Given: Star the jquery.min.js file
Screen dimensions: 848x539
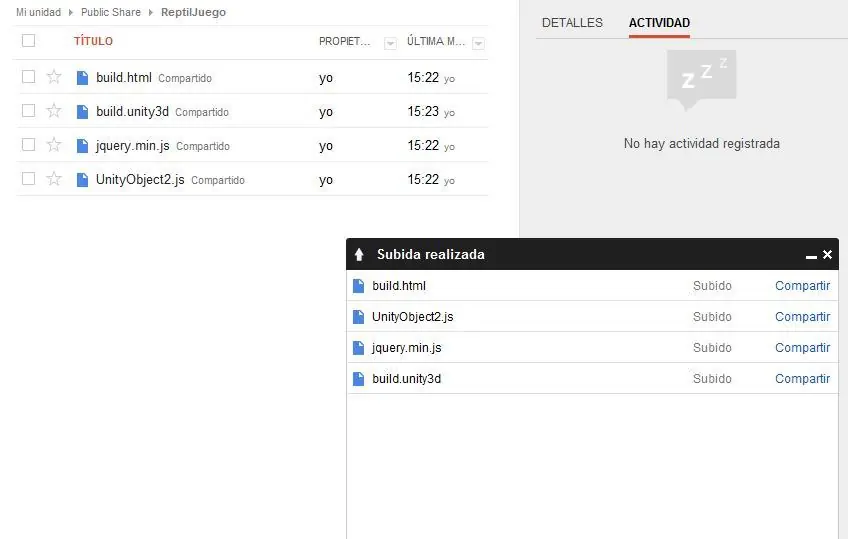Looking at the screenshot, I should point(54,145).
